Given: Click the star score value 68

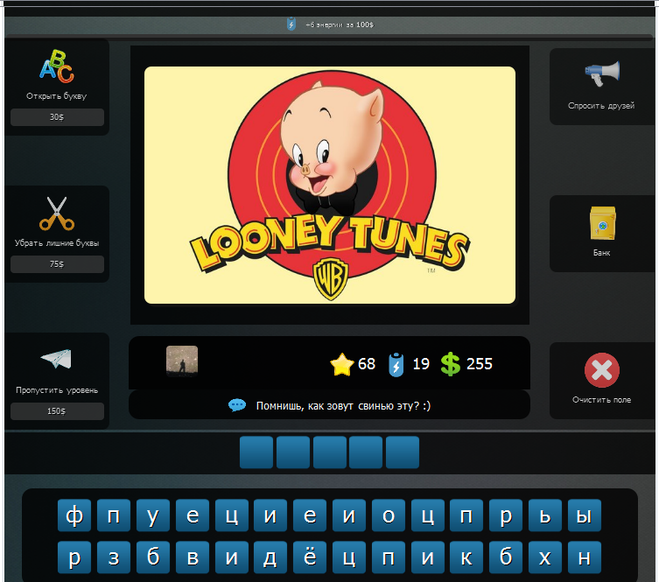Looking at the screenshot, I should click(366, 364).
